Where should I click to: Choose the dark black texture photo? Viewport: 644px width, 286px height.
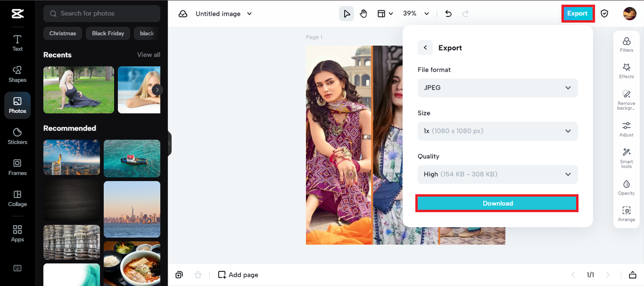pyautogui.click(x=71, y=200)
